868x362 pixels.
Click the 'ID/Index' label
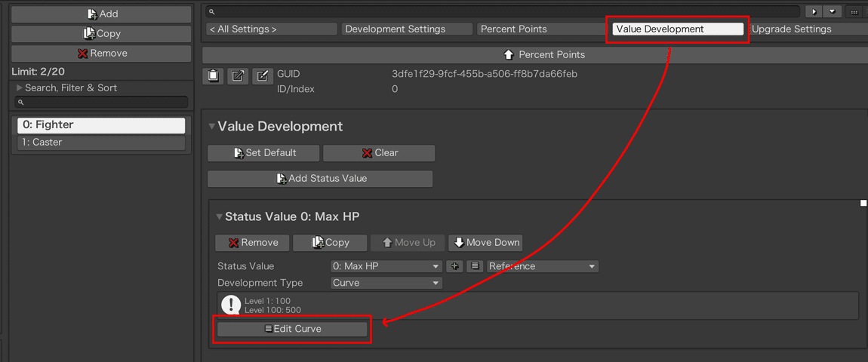pyautogui.click(x=296, y=88)
